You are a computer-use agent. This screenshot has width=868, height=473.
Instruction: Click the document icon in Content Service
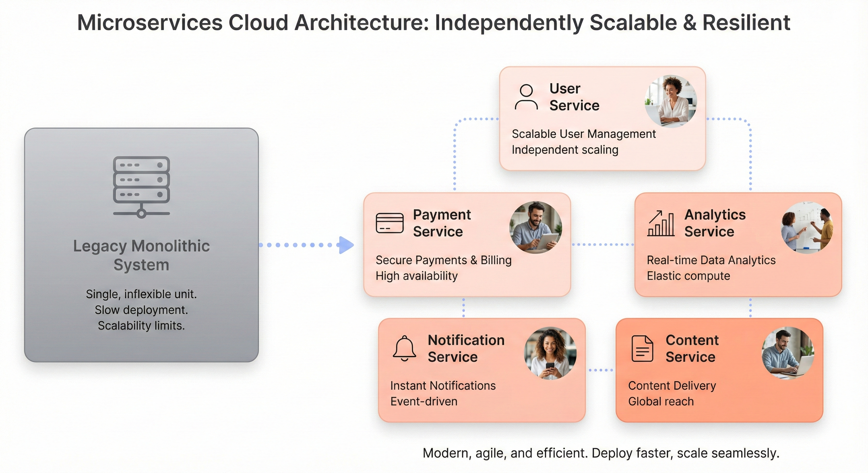click(642, 349)
